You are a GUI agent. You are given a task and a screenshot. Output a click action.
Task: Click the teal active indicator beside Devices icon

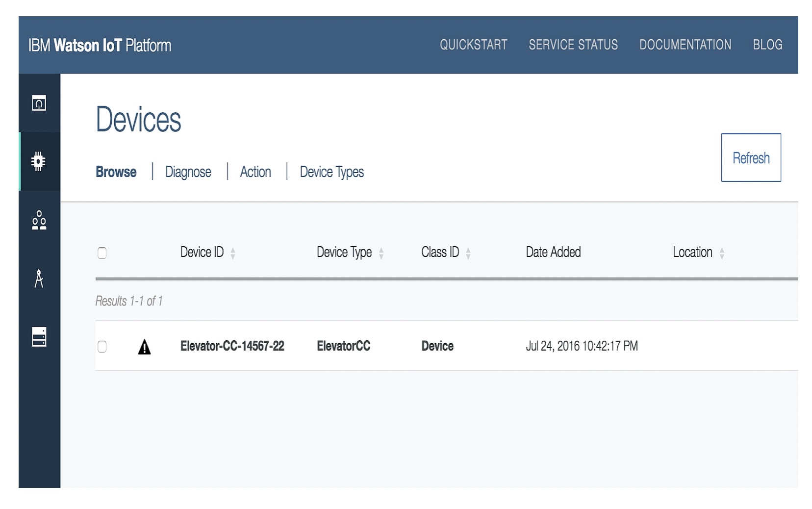pyautogui.click(x=21, y=162)
